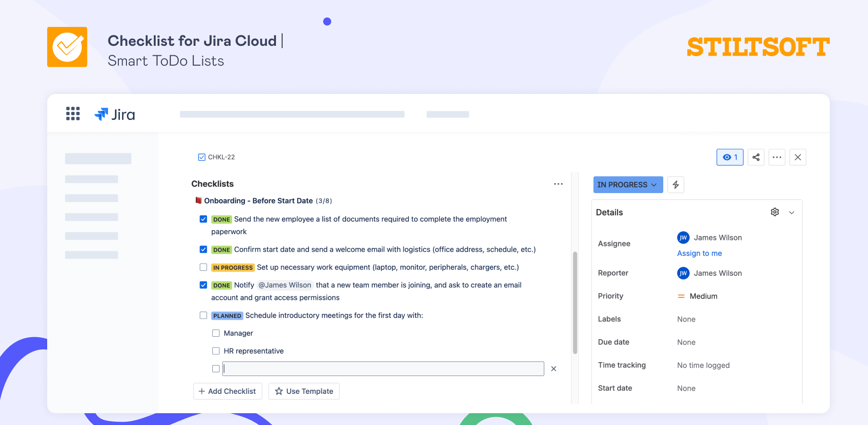Check the 'Set up necessary work equipment' item
Viewport: 868px width, 425px height.
pos(203,267)
